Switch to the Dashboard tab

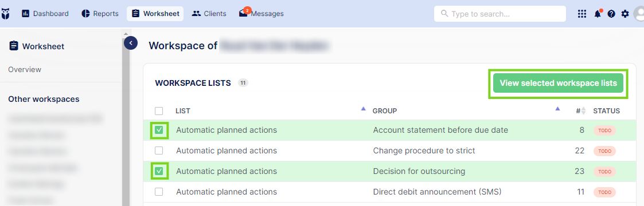point(45,14)
